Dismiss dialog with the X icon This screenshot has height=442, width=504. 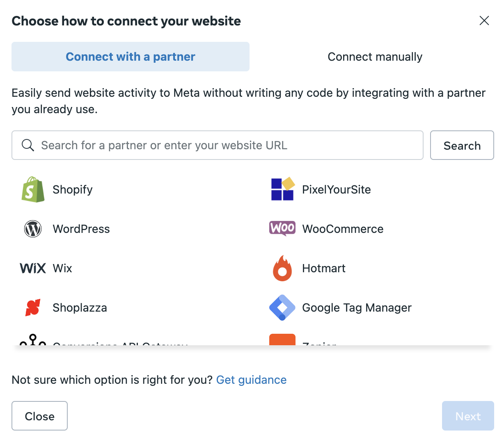click(x=484, y=21)
